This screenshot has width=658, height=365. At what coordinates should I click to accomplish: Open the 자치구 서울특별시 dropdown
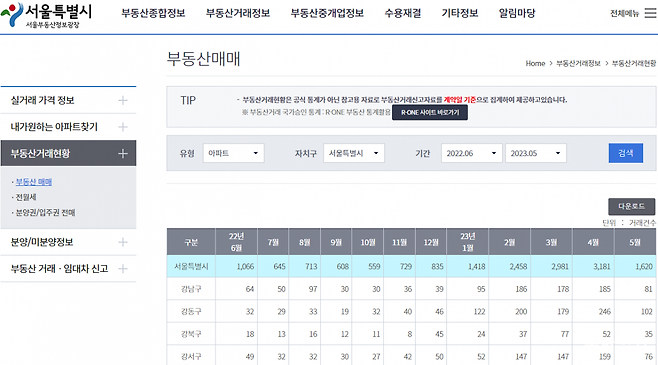[354, 153]
